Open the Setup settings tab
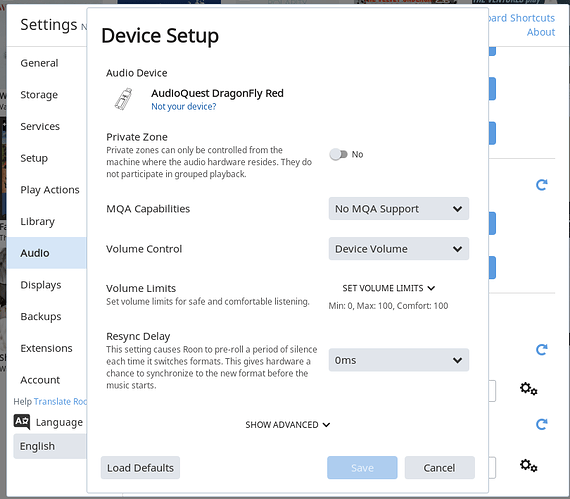Image resolution: width=570 pixels, height=499 pixels. pyautogui.click(x=47, y=158)
